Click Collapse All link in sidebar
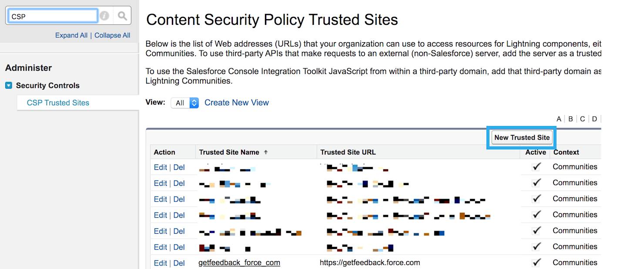 click(x=112, y=35)
